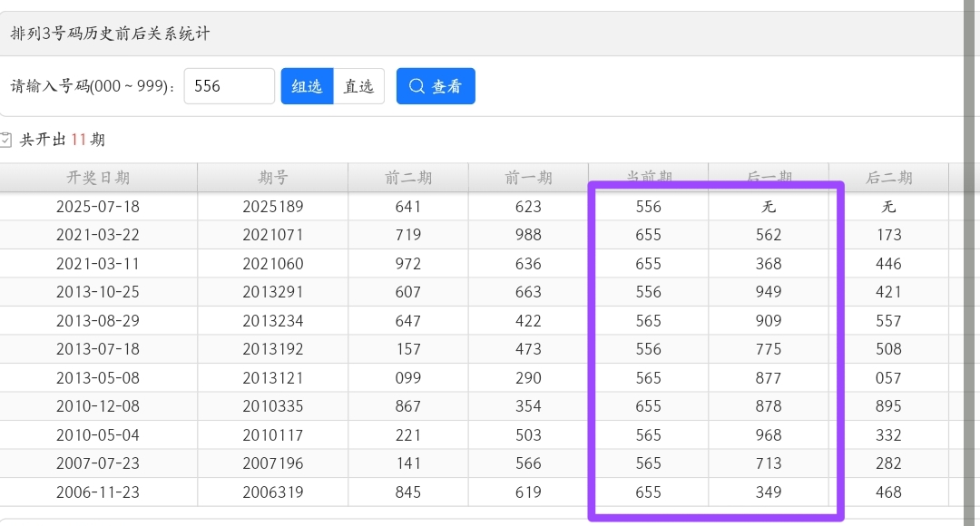Click the date 2007-07-23 cell
Screen dimensions: 980x526
[98, 463]
